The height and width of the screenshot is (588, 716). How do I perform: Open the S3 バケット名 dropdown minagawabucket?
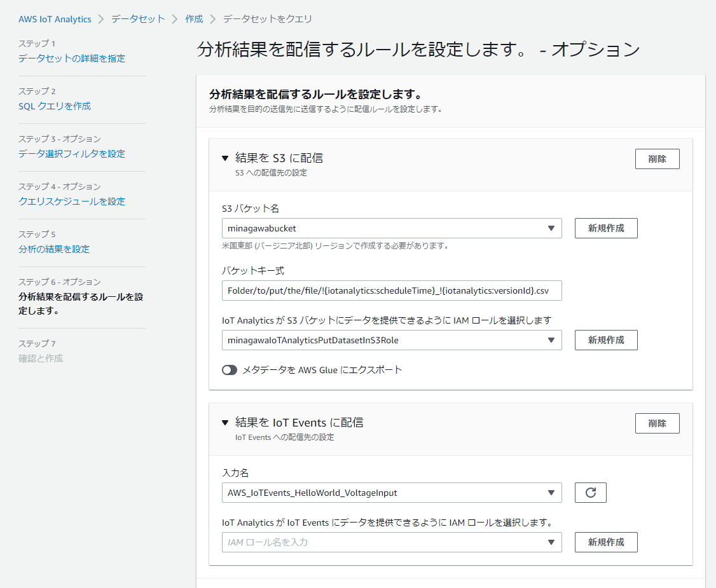coord(392,228)
